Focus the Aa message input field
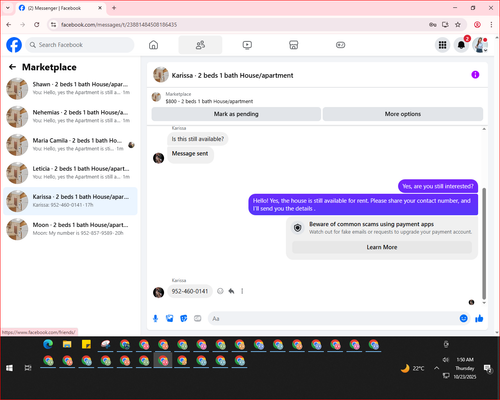The image size is (500, 400). pos(333,319)
